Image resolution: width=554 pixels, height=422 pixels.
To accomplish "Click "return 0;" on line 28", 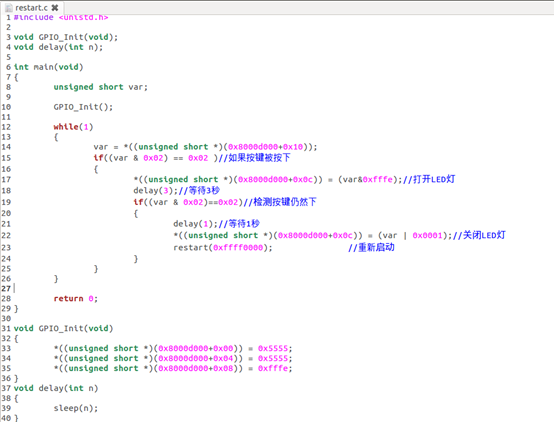I will tap(76, 299).
